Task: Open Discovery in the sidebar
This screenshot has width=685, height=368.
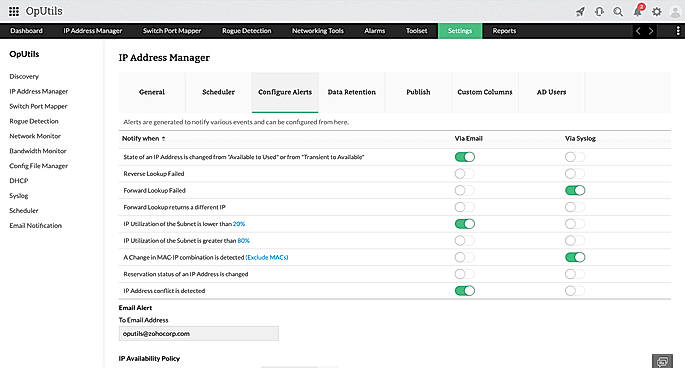Action: pyautogui.click(x=24, y=76)
